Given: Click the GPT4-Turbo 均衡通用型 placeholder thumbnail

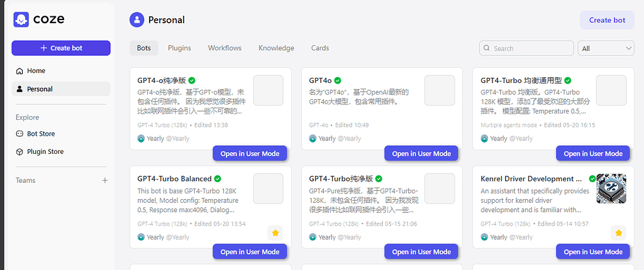Looking at the screenshot, I should (611, 90).
